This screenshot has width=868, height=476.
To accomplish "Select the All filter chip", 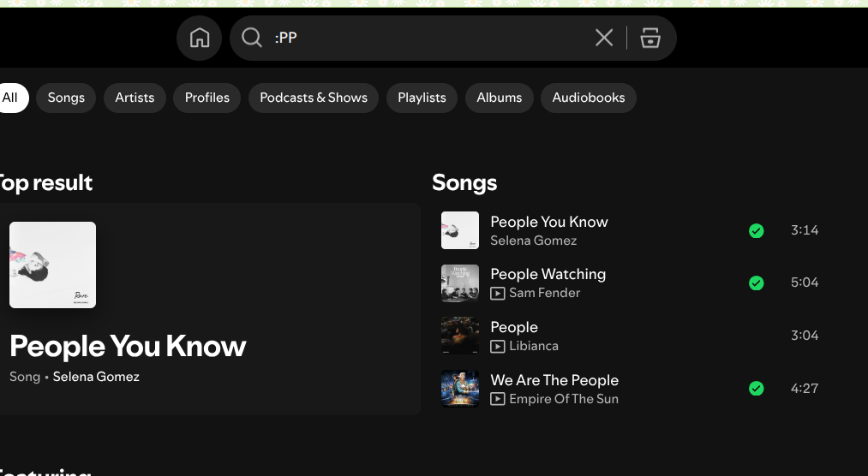I will point(11,98).
